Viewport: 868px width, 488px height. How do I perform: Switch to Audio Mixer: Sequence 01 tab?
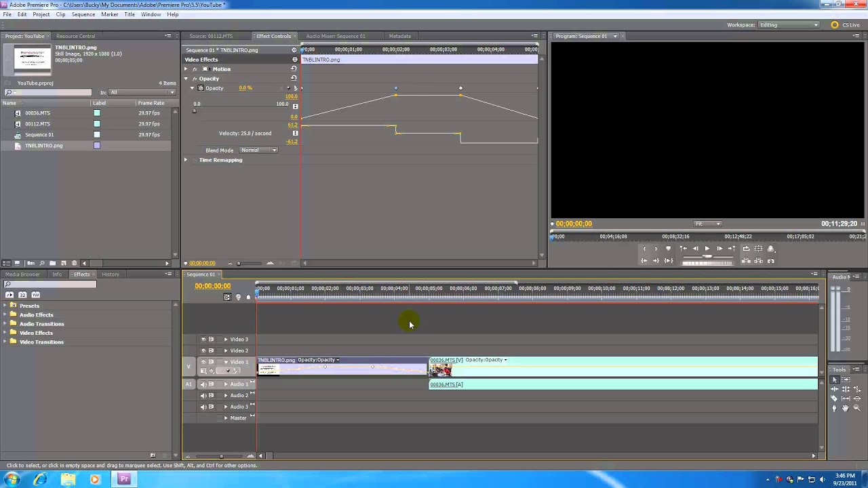click(335, 36)
